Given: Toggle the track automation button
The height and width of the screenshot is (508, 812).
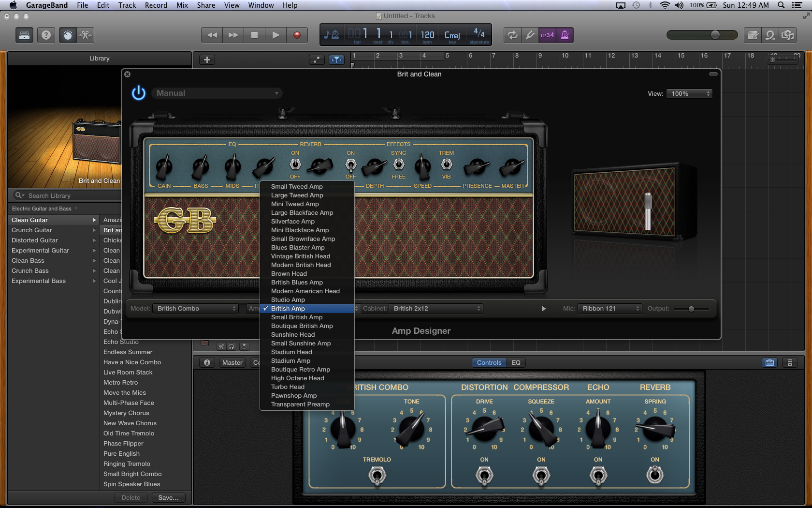Looking at the screenshot, I should (x=317, y=60).
